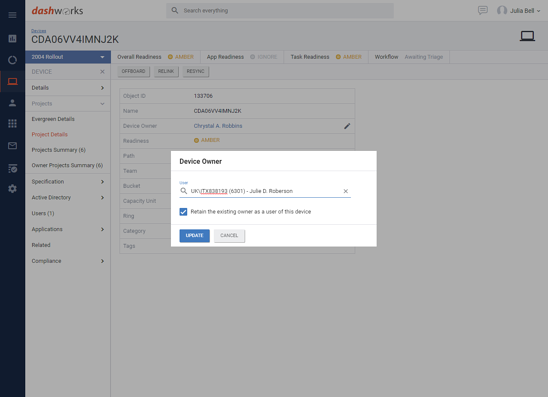Click the UPDATE button
The height and width of the screenshot is (397, 548).
[194, 236]
